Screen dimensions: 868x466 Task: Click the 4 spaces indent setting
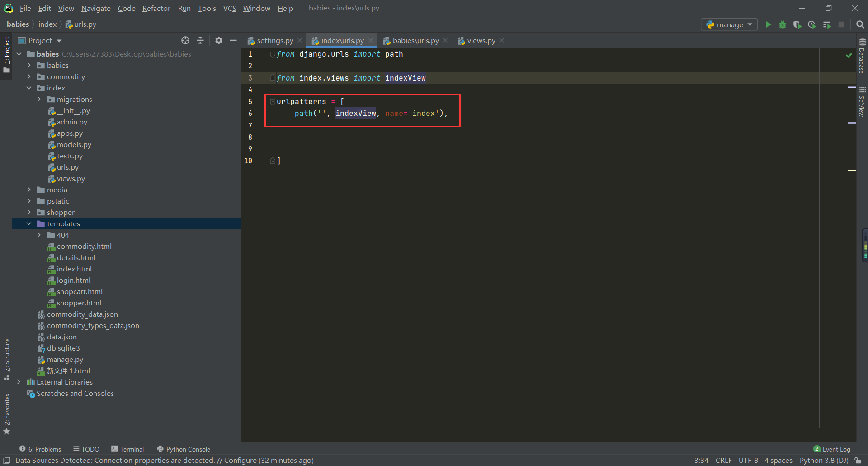pos(778,461)
